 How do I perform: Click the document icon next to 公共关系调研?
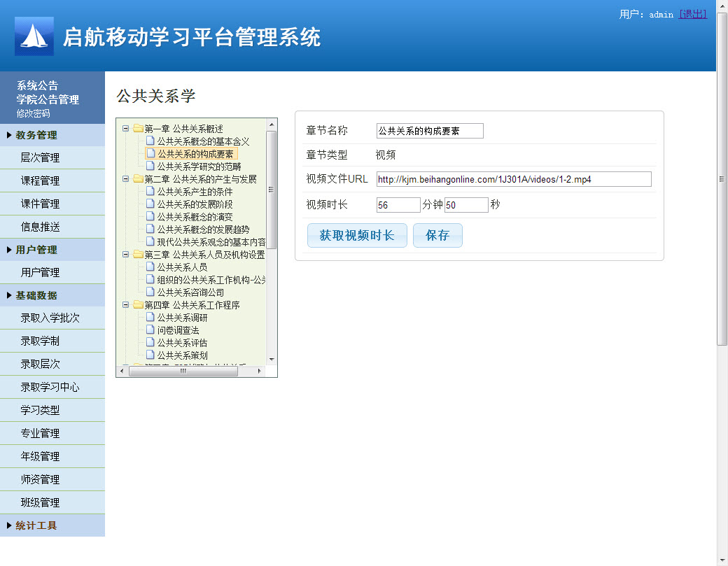(x=150, y=317)
